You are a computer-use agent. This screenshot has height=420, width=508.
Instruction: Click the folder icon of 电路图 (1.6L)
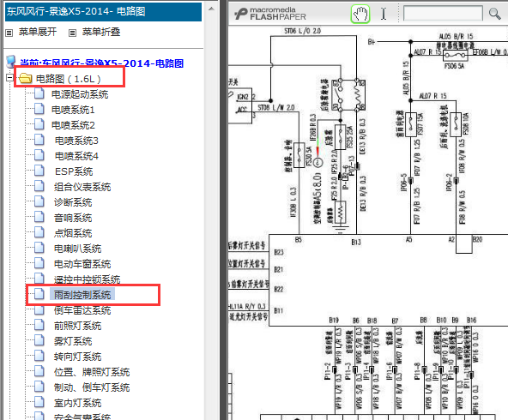pos(25,78)
